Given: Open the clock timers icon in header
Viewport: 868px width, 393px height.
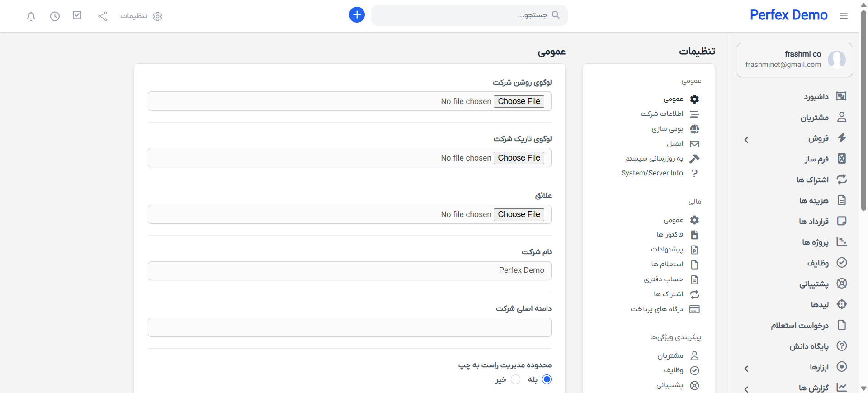Looking at the screenshot, I should click(55, 16).
